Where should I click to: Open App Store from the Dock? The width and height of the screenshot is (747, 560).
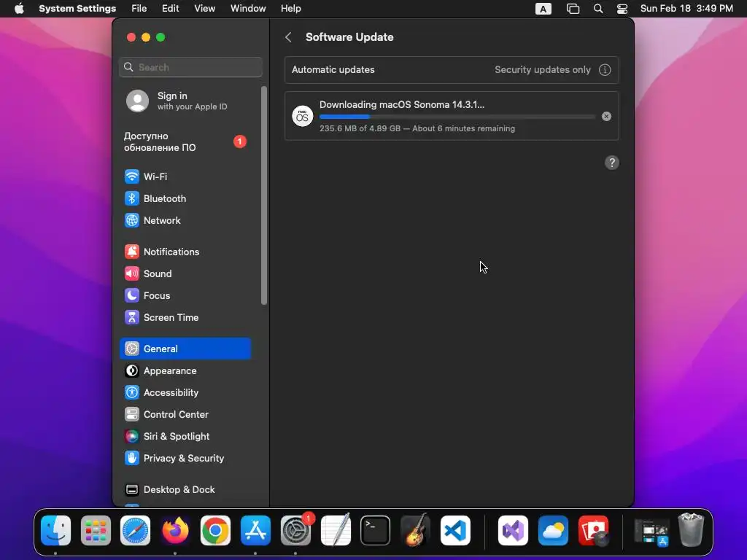[255, 531]
